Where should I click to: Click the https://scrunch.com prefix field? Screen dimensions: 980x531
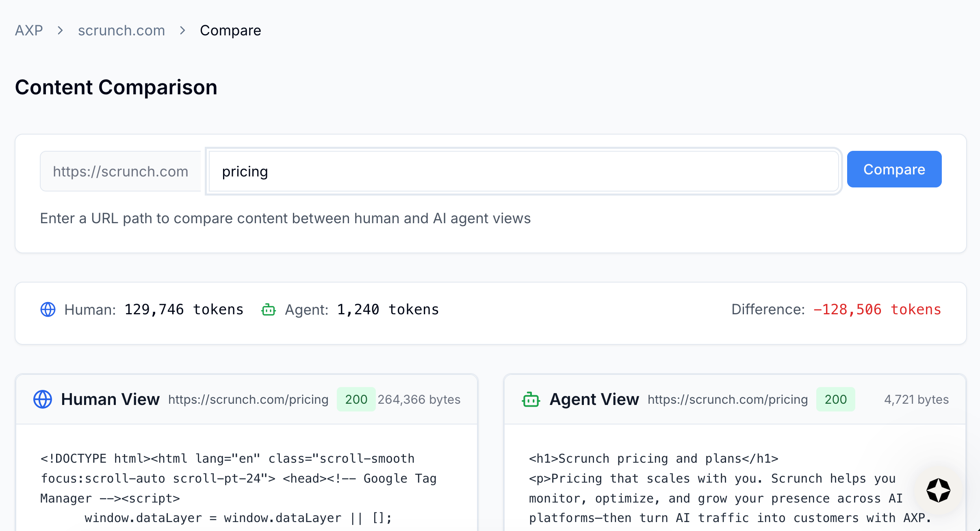click(121, 171)
